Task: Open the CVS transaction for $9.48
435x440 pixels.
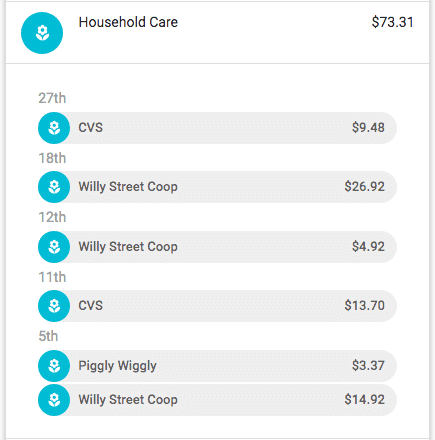Action: [217, 128]
